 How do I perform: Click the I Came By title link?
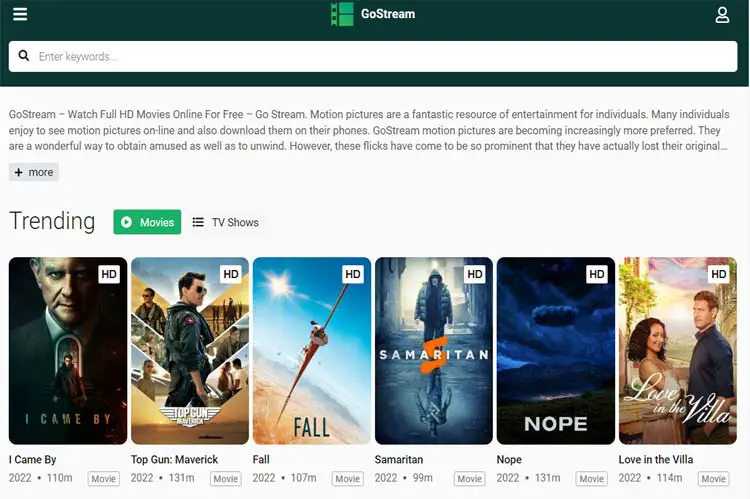coord(33,460)
